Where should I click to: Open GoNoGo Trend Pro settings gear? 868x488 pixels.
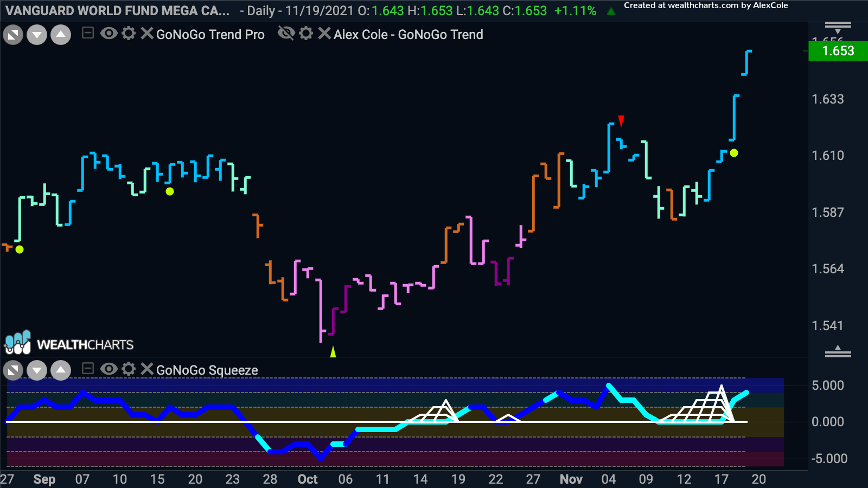pyautogui.click(x=129, y=34)
